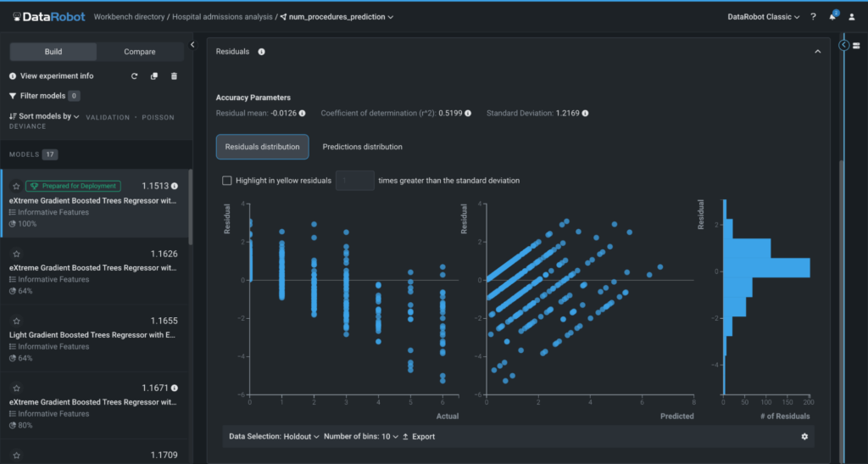
Task: Click the Export button
Action: click(419, 437)
